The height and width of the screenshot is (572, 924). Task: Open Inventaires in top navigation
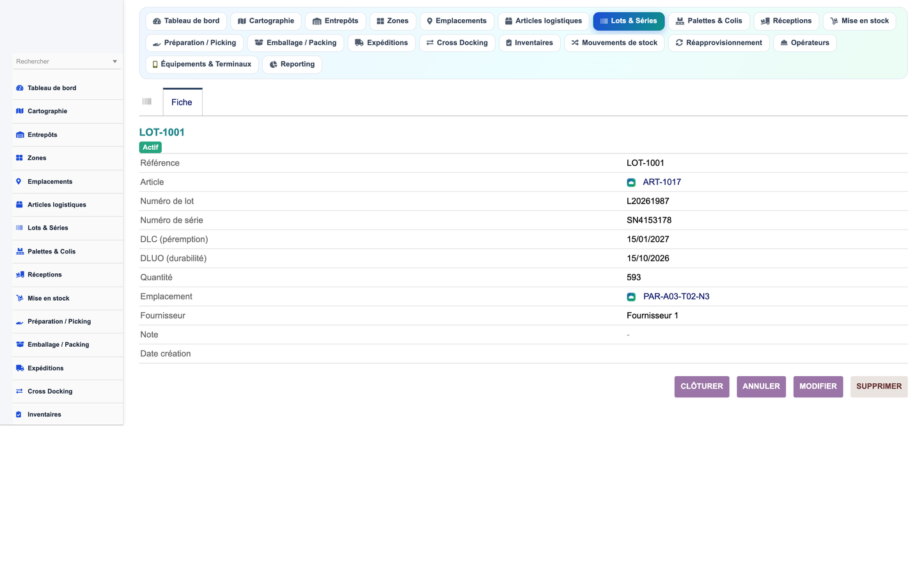pyautogui.click(x=529, y=43)
